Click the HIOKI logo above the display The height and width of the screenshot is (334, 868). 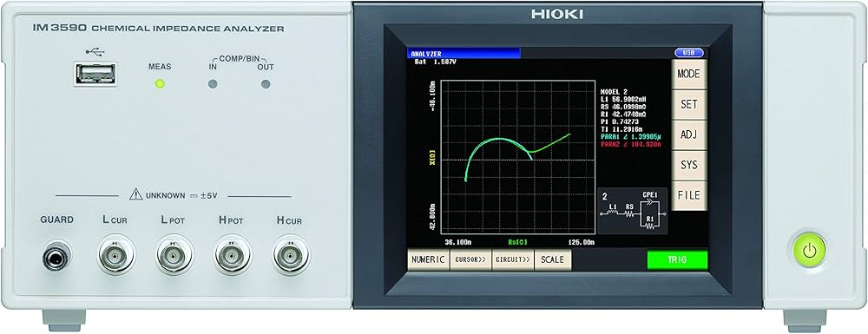[x=557, y=14]
